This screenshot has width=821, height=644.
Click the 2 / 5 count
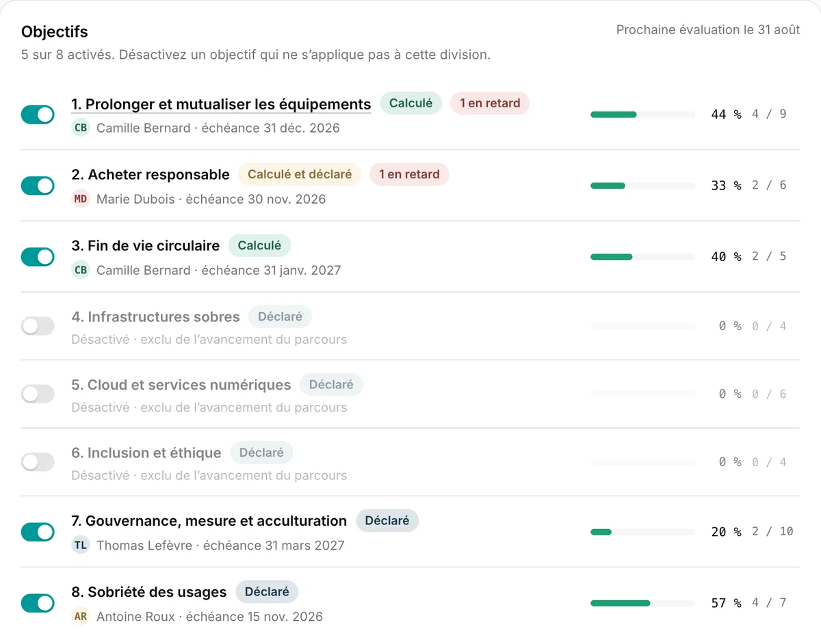coord(769,256)
